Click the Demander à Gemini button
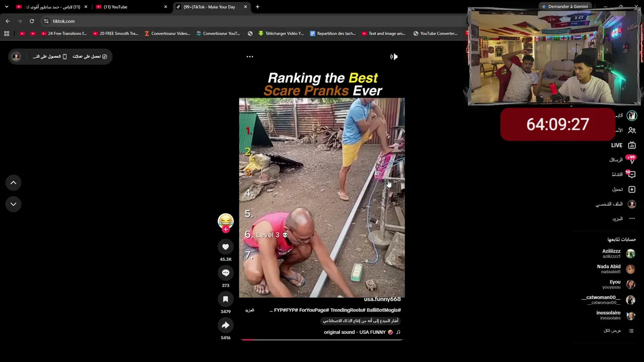Screen dimensions: 644x362 pyautogui.click(x=565, y=7)
